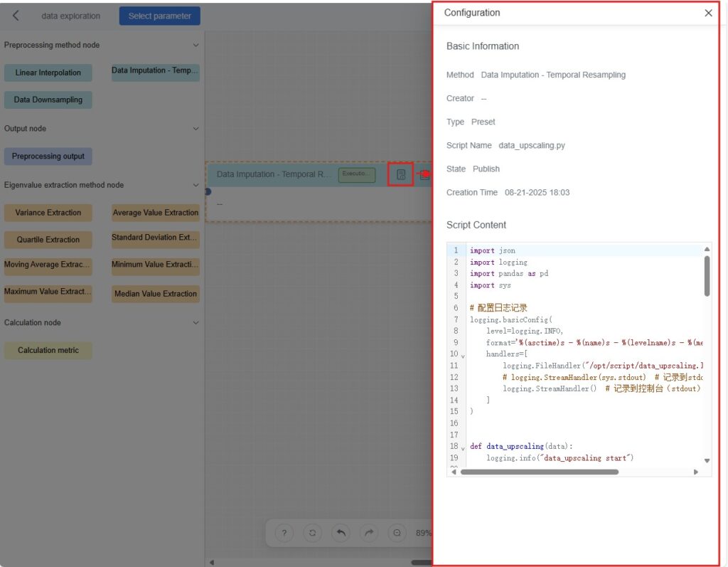Pick the Variance Extraction node

pos(48,213)
